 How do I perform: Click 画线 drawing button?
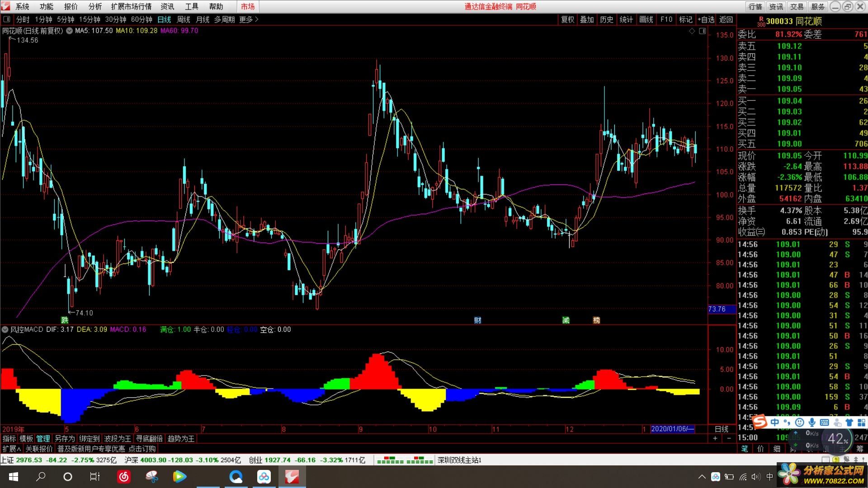click(646, 19)
